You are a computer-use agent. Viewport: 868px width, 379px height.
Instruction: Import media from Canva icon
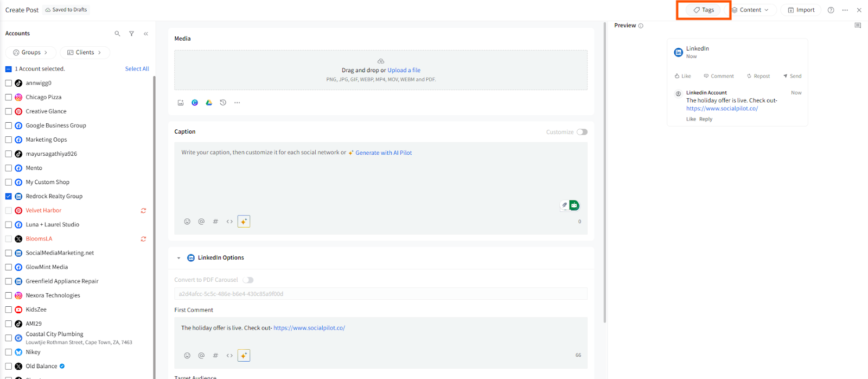tap(195, 103)
